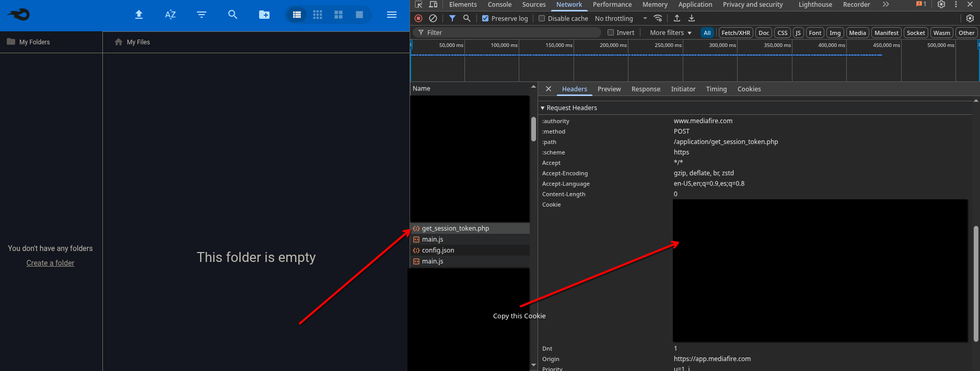Filter requests by Fetch/XHR type
The image size is (980, 371).
pos(736,32)
